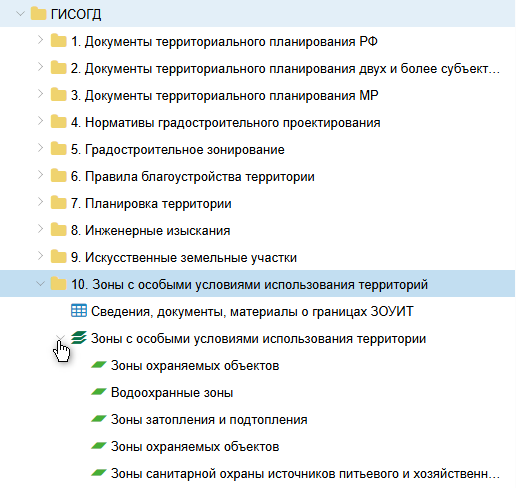Expand the 2. Документы двух и более субъектов chevron
This screenshot has width=516, height=488.
pos(40,67)
